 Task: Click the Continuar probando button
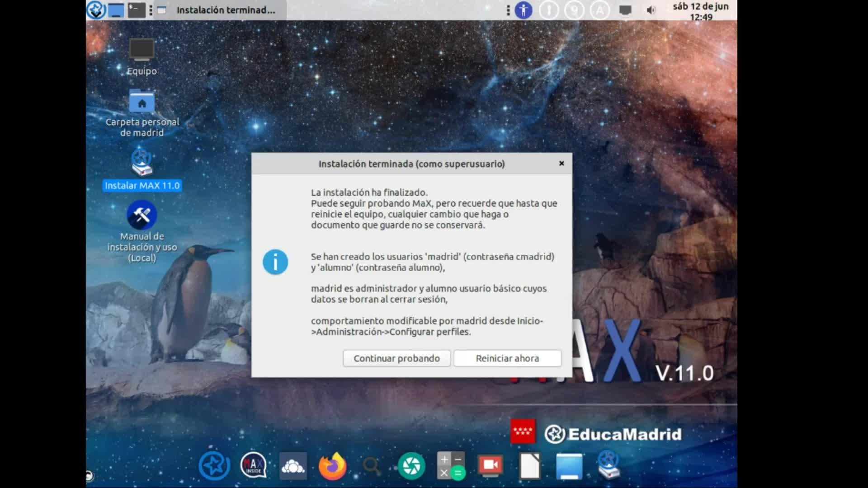click(396, 358)
